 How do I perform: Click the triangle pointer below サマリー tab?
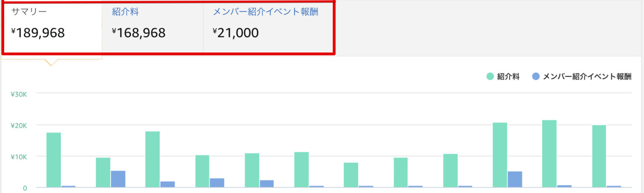[x=51, y=63]
